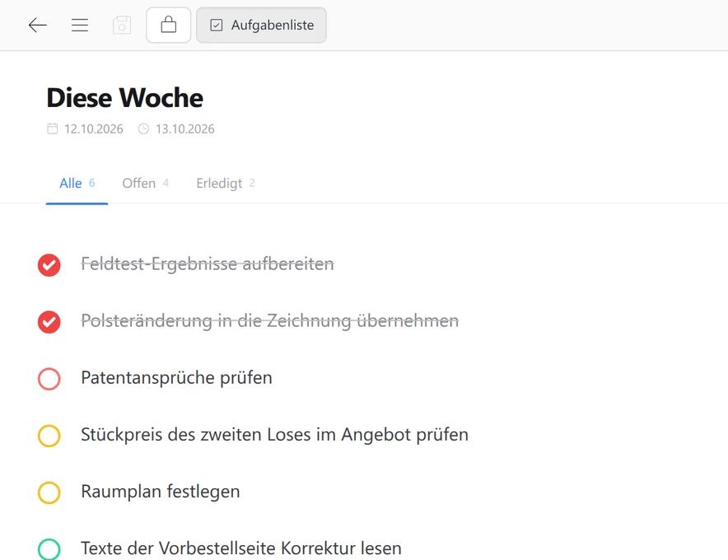Click the creation date 12.10.2026
Screen dimensions: 728x560
[94, 129]
